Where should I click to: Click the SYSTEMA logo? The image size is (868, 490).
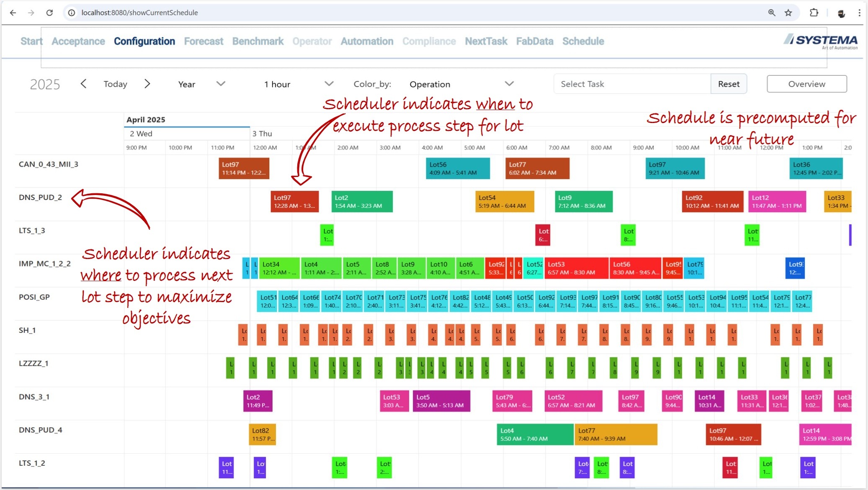[x=820, y=41]
